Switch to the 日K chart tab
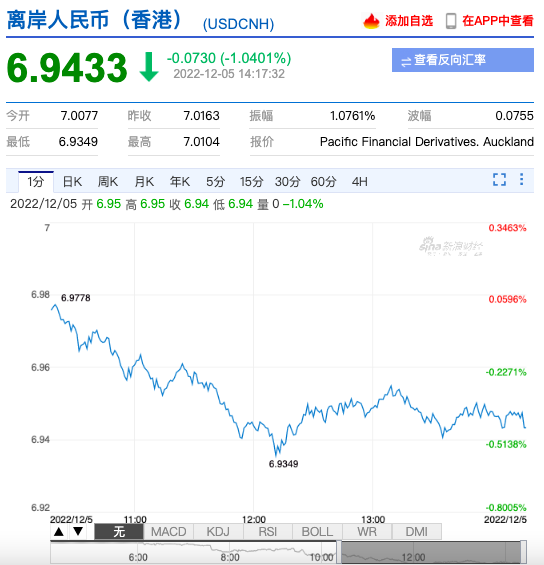The image size is (544, 565). pos(72,182)
